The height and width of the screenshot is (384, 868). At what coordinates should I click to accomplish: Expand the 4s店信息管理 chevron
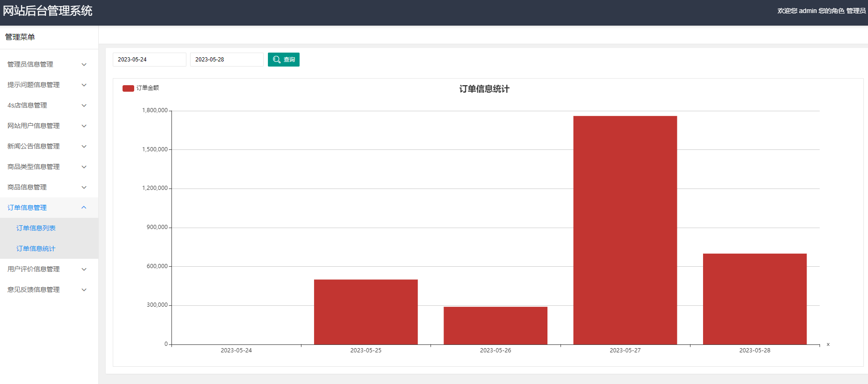pos(84,106)
